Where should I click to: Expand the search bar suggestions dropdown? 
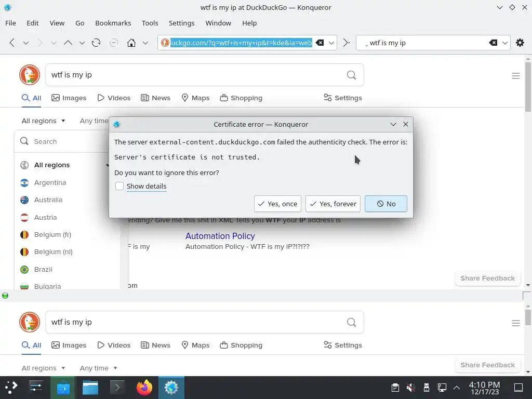505,43
